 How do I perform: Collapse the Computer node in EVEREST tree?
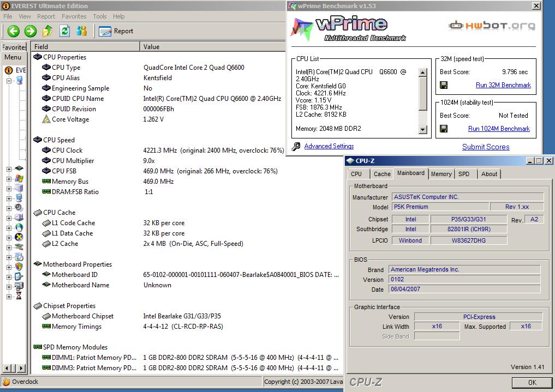click(x=9, y=81)
